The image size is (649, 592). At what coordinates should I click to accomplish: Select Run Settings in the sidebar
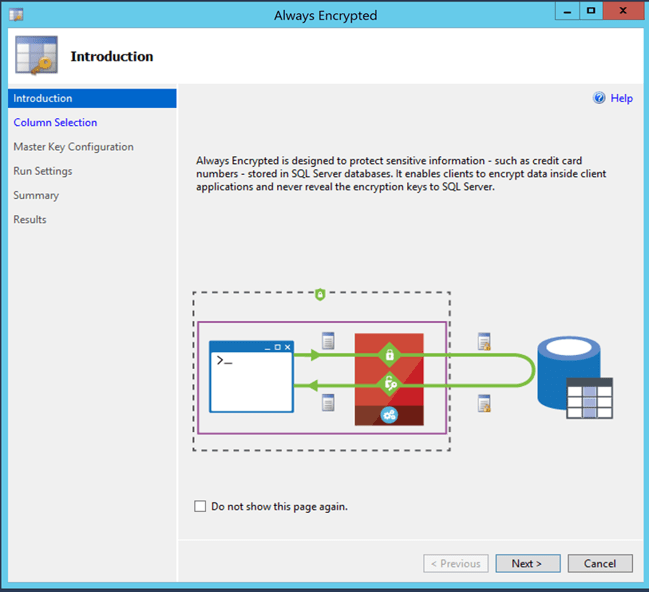(43, 171)
